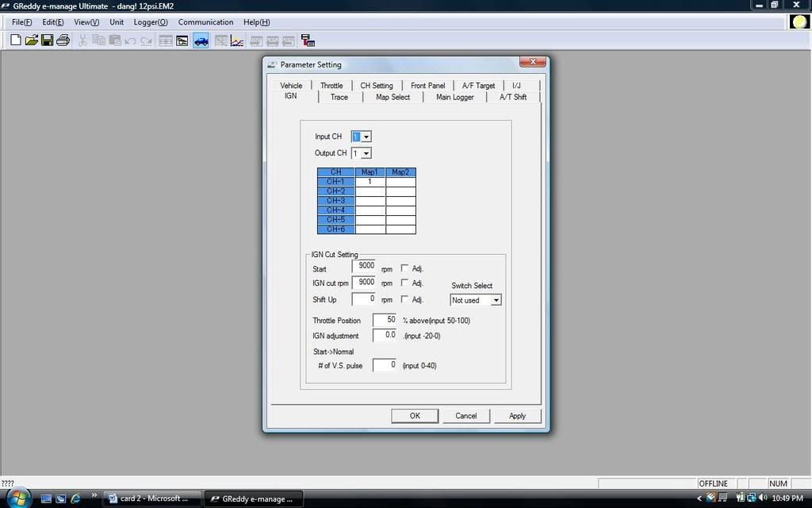This screenshot has width=812, height=508.
Task: Open a file using the folder icon
Action: (32, 40)
